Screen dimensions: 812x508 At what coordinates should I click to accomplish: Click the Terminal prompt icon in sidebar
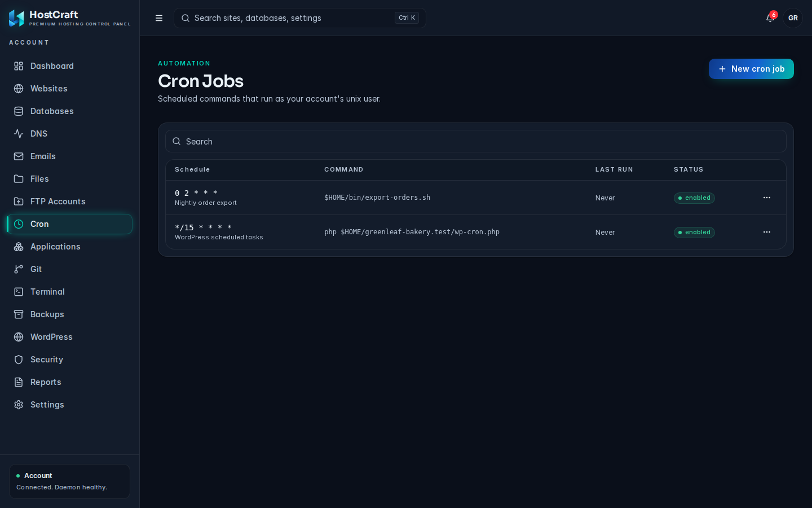[19, 292]
